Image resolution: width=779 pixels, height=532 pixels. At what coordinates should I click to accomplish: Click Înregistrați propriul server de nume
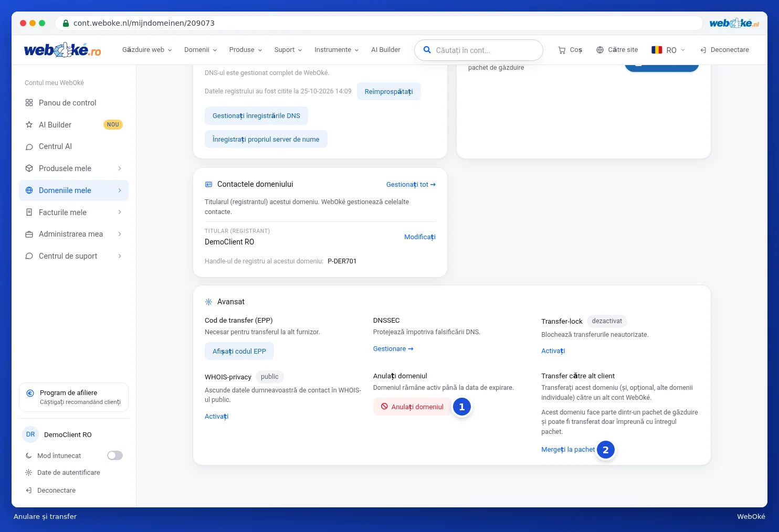pyautogui.click(x=266, y=139)
